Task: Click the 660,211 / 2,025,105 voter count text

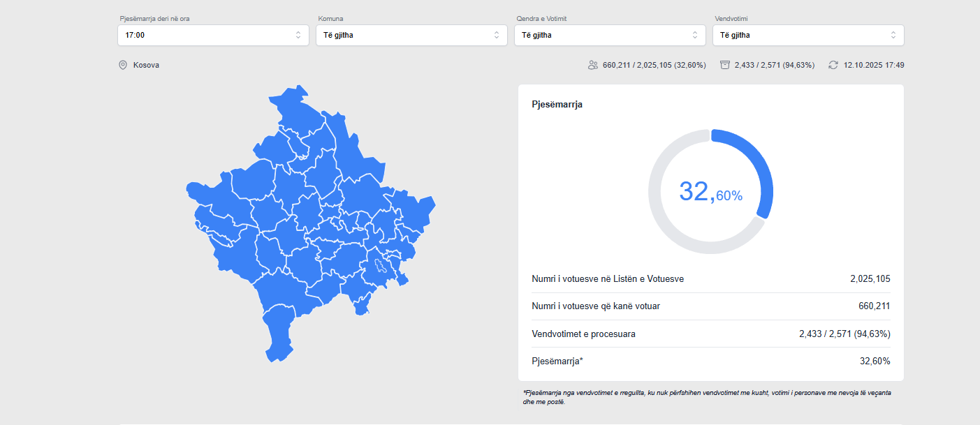Action: (x=654, y=65)
